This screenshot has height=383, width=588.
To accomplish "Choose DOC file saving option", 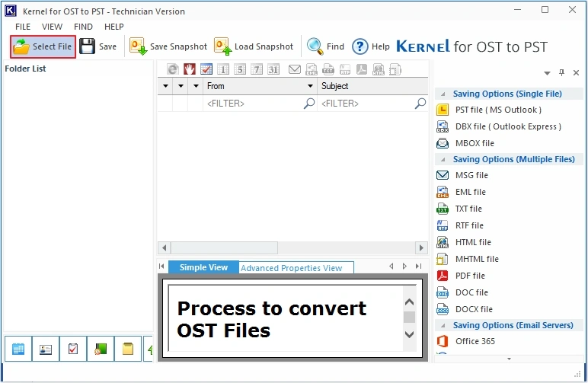I will click(x=462, y=292).
